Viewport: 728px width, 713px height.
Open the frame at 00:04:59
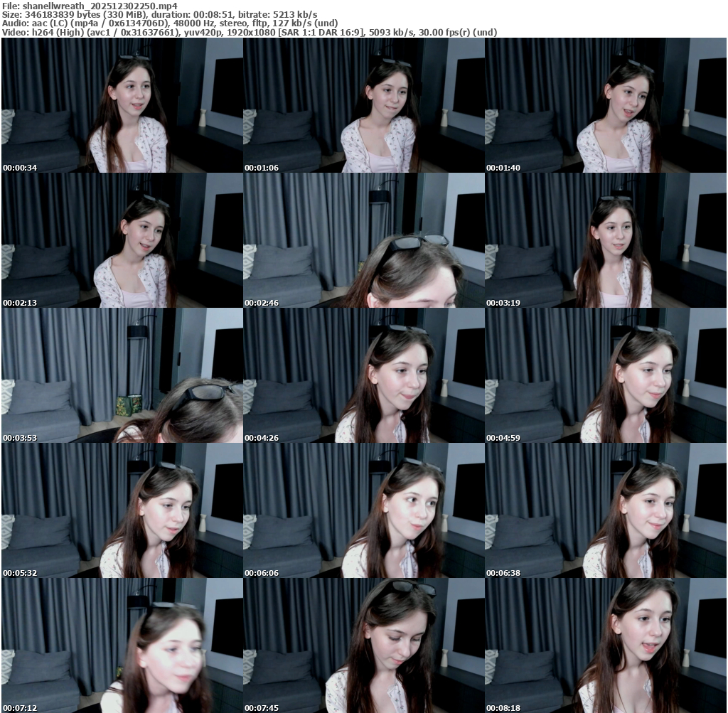(606, 375)
